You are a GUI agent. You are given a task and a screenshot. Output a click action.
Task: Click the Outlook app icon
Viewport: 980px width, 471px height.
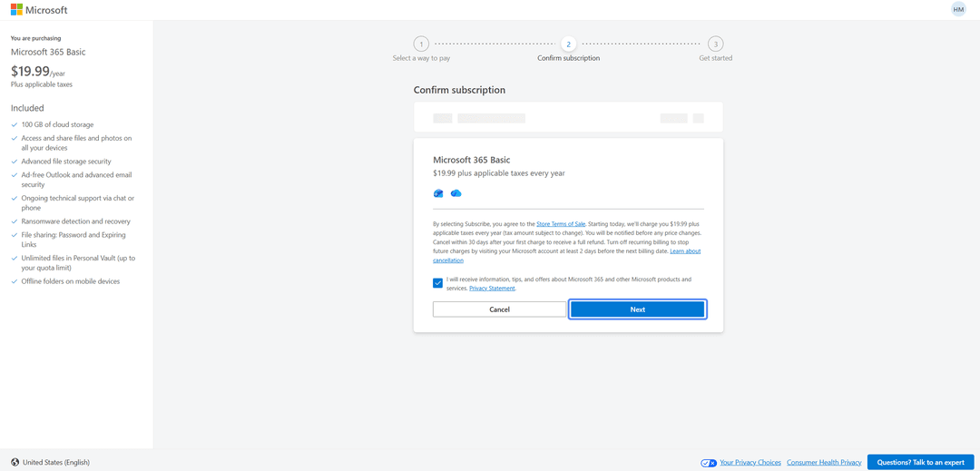coord(438,193)
